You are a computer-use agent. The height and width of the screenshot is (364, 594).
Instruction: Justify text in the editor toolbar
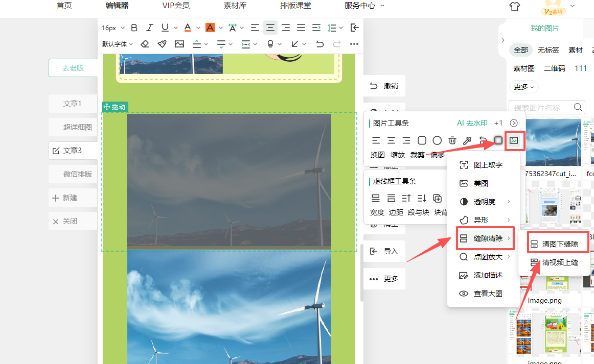[x=301, y=28]
